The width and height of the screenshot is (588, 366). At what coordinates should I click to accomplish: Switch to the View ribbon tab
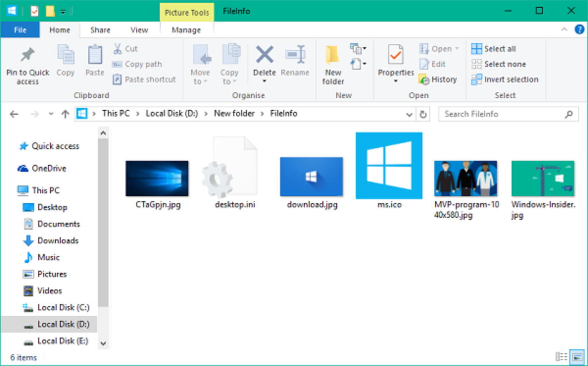[x=139, y=30]
